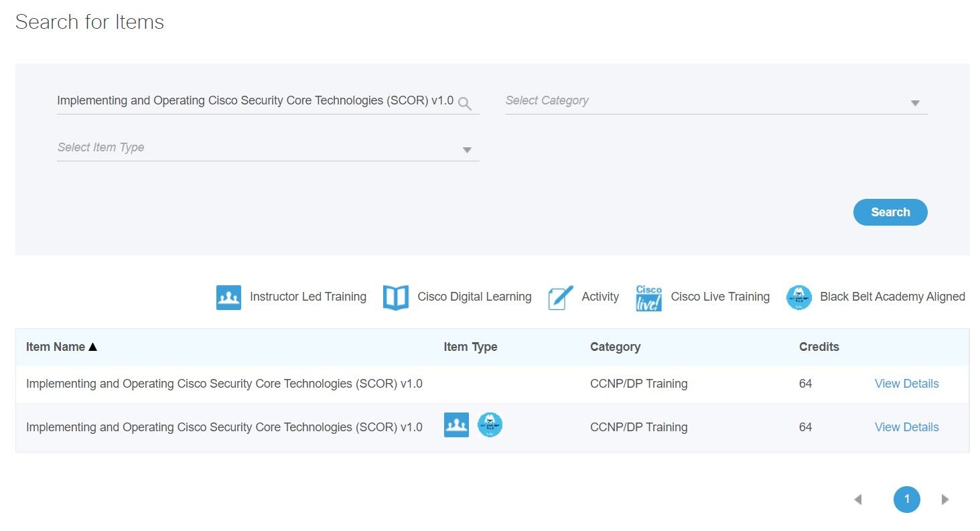Click credits value 64 in second row

805,427
